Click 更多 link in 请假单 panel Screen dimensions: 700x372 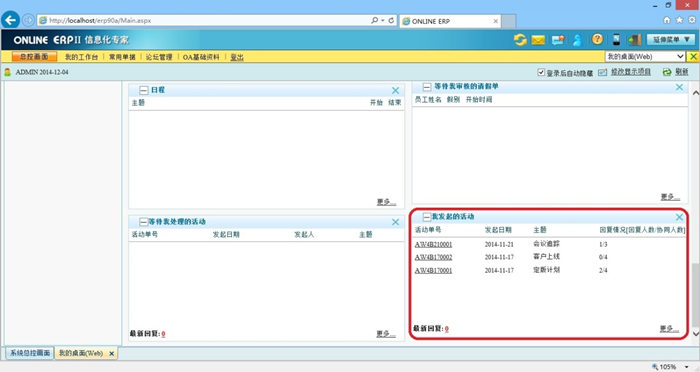[670, 197]
